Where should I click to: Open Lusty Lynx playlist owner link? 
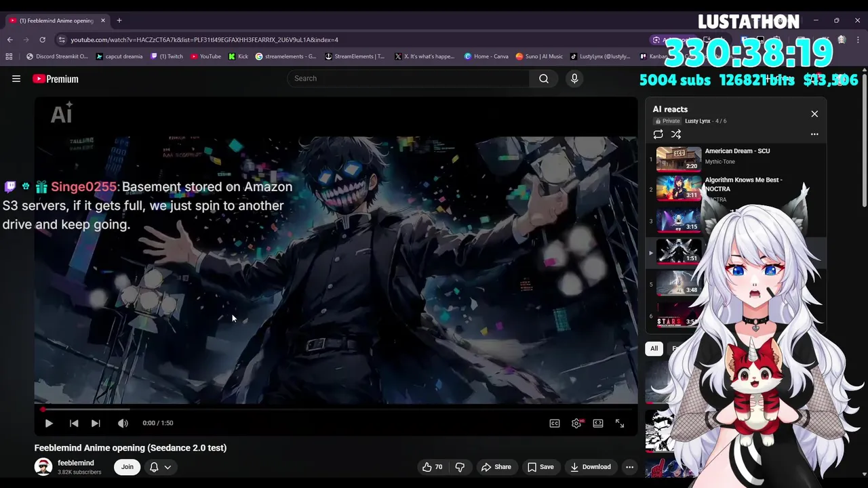pos(697,121)
